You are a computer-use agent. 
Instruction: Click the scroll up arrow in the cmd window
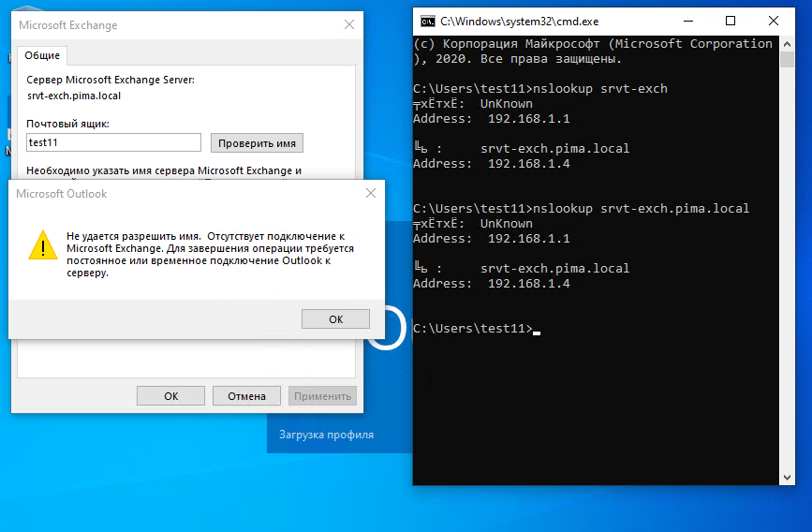click(787, 45)
